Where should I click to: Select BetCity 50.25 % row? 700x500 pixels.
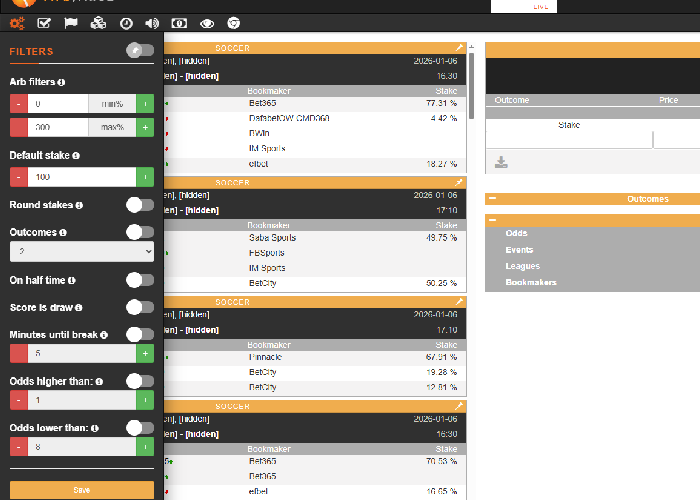(x=315, y=283)
